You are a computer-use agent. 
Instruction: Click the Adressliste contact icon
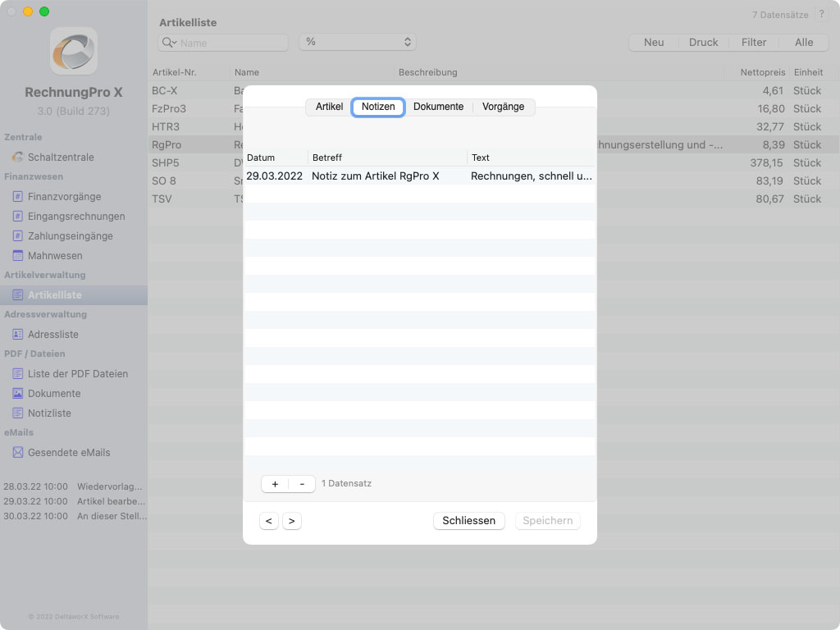[18, 334]
